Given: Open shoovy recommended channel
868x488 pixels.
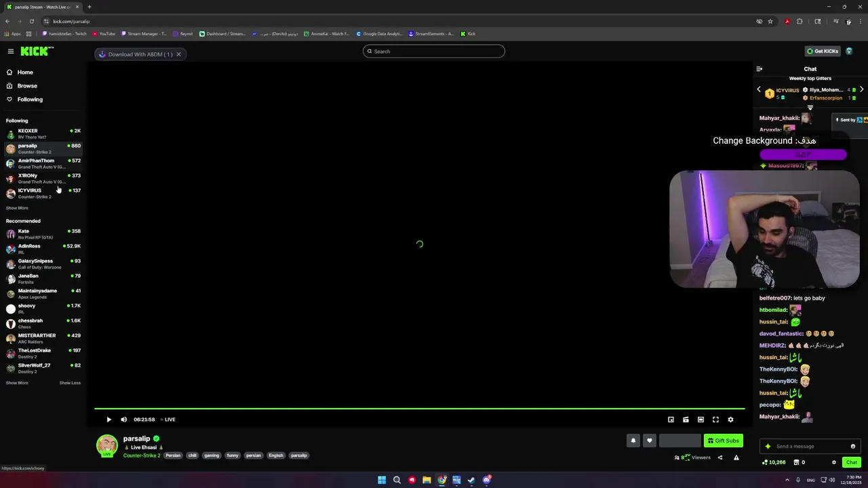Looking at the screenshot, I should point(43,308).
